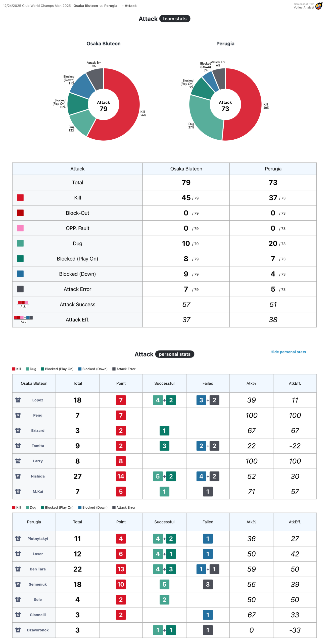Image resolution: width=329 pixels, height=644 pixels.
Task: Hide personal stats section
Action: 288,352
